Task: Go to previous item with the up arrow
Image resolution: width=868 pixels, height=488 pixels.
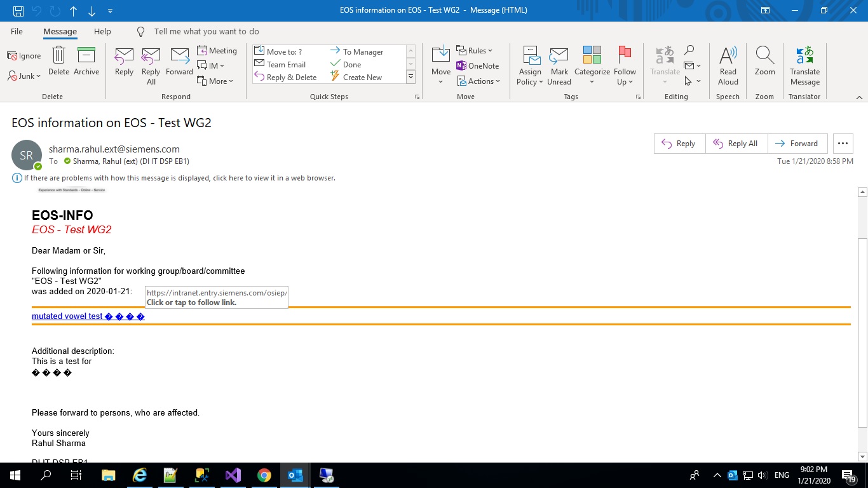Action: click(73, 11)
